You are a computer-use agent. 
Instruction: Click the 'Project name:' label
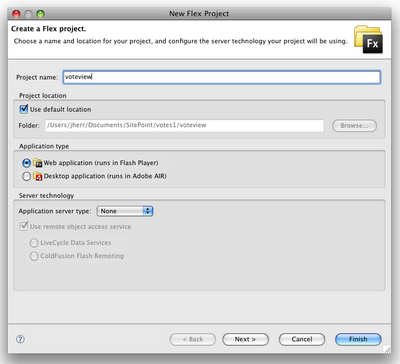(x=37, y=77)
